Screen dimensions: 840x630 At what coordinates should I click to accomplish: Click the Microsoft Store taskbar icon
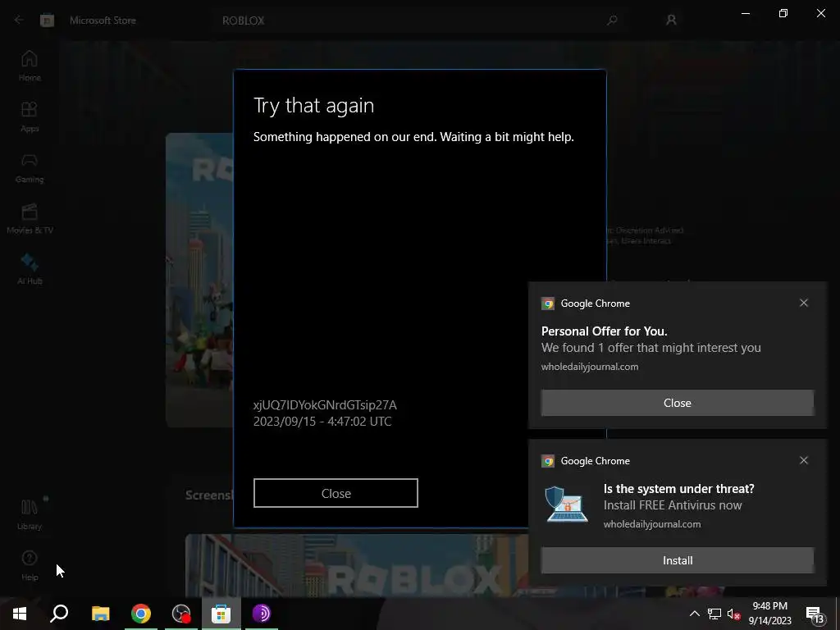click(221, 614)
